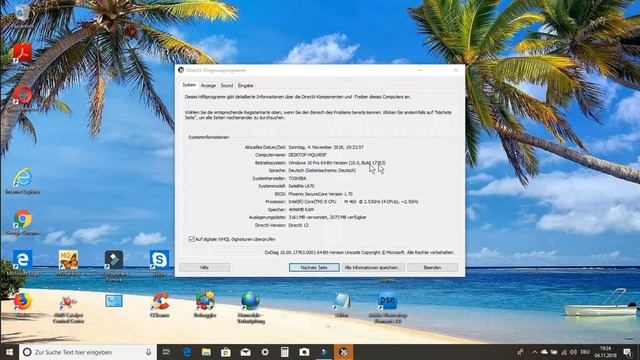The height and width of the screenshot is (360, 640).
Task: Open Task View from the taskbar
Action: [166, 352]
